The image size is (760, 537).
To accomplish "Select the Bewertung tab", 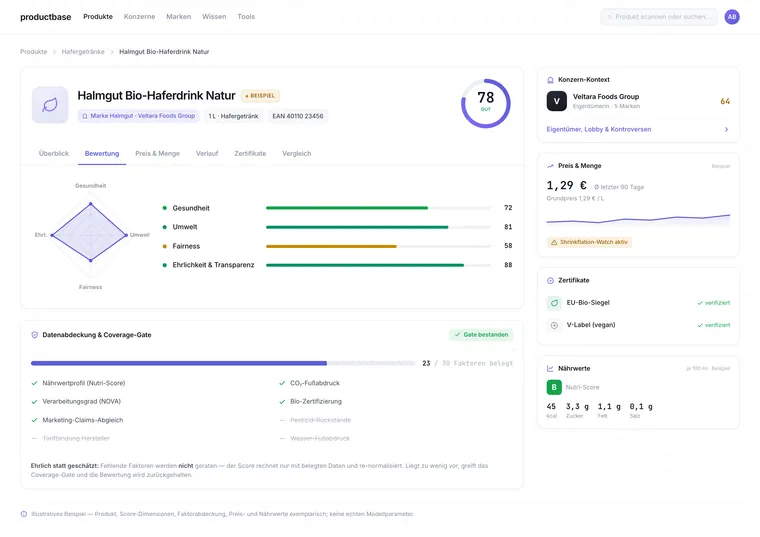I will [x=102, y=153].
